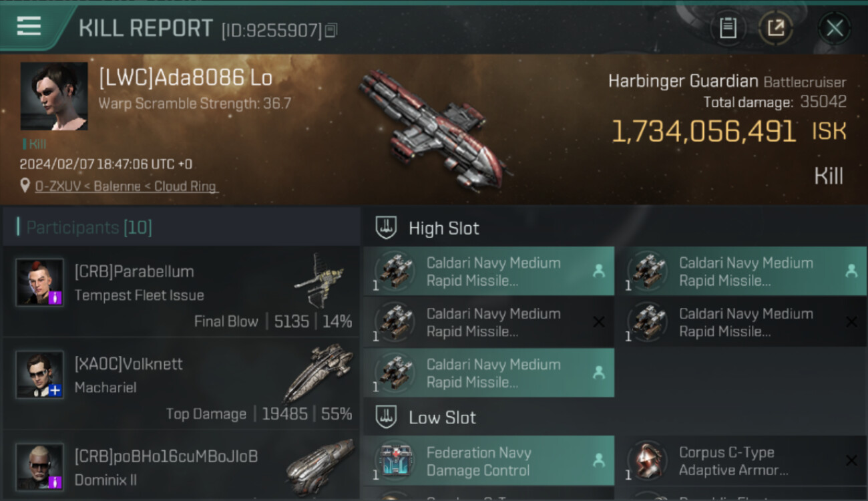Close the kill report window

coord(835,28)
